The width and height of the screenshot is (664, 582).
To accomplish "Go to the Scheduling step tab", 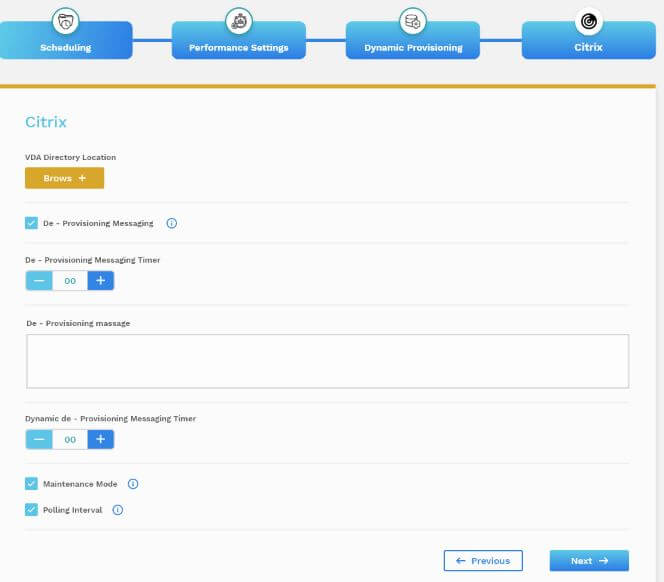I will (x=66, y=41).
